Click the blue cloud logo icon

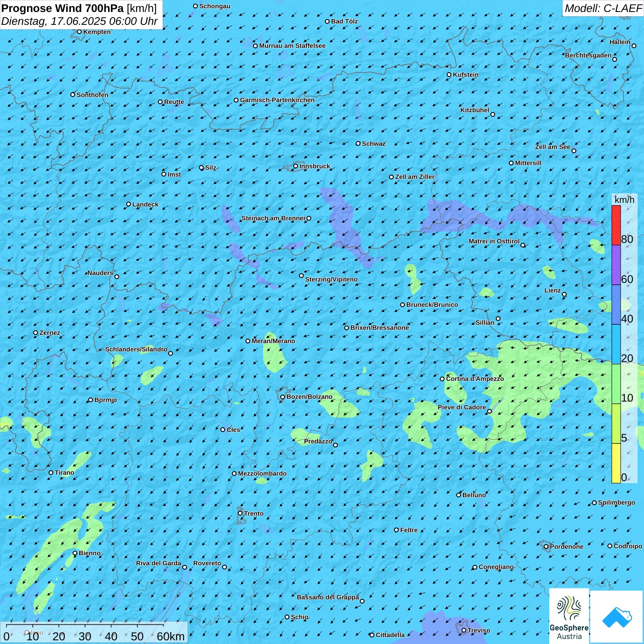617,616
